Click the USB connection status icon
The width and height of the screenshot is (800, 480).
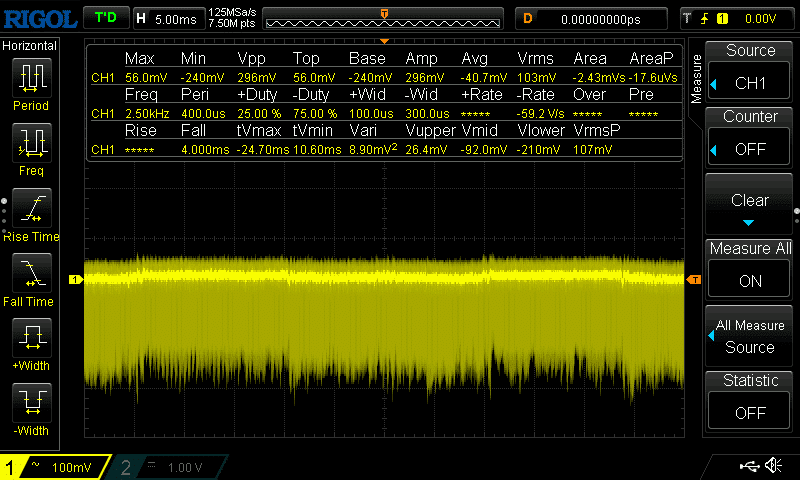[x=749, y=466]
